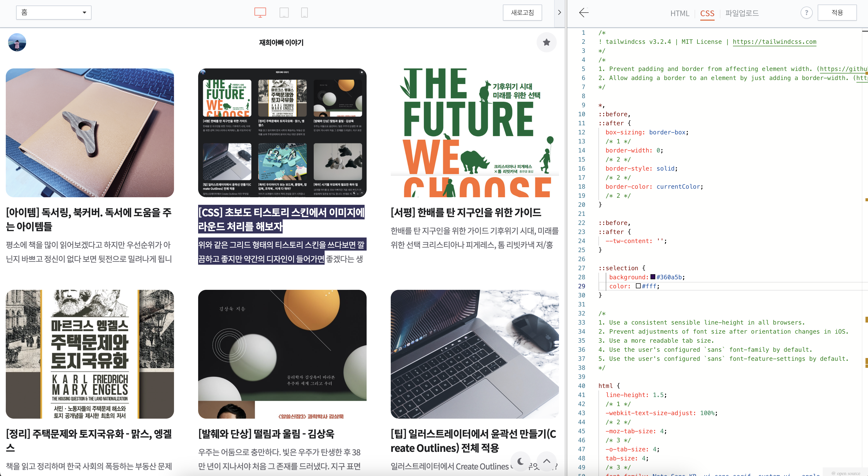Click the html { selector line
This screenshot has height=476, width=868.
pos(609,386)
